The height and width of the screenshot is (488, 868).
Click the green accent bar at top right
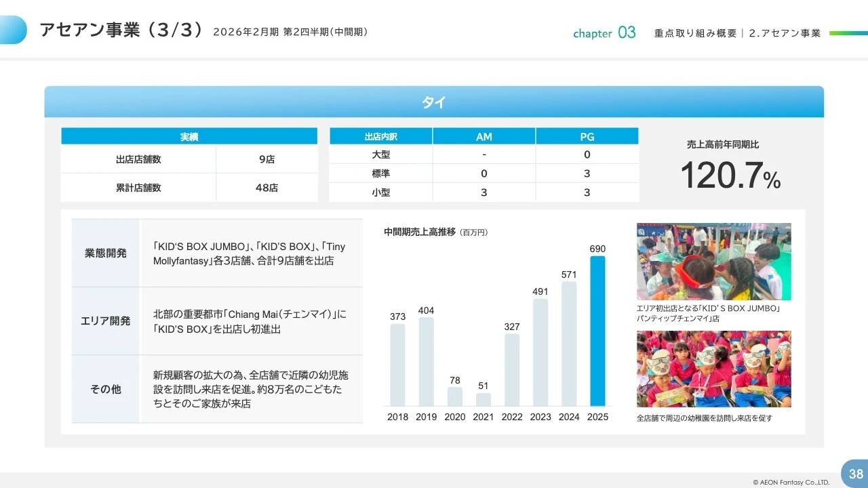pos(847,32)
